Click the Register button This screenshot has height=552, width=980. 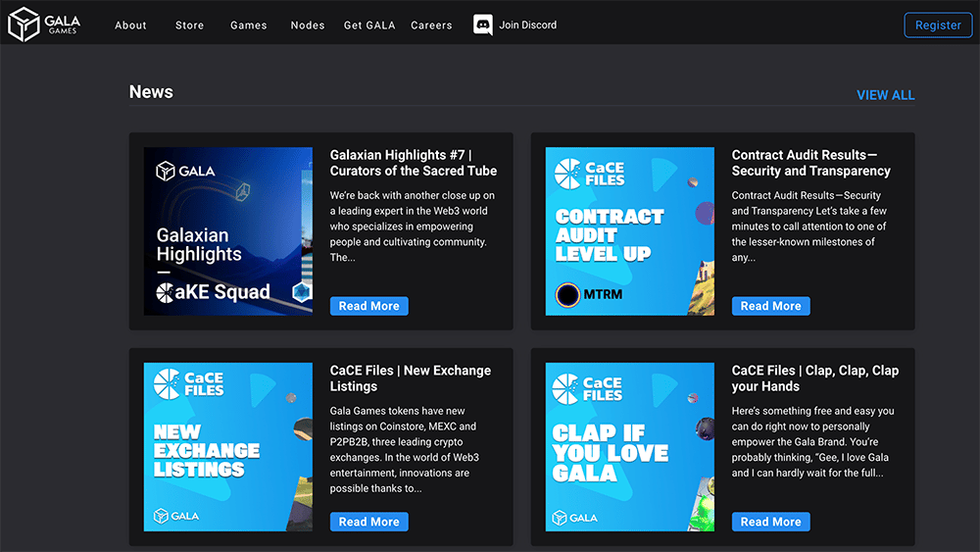(938, 25)
